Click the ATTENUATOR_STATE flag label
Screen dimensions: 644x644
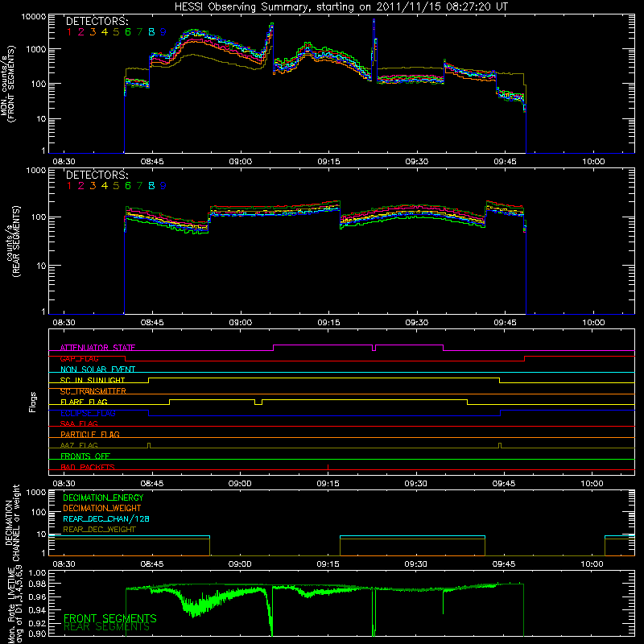point(97,348)
